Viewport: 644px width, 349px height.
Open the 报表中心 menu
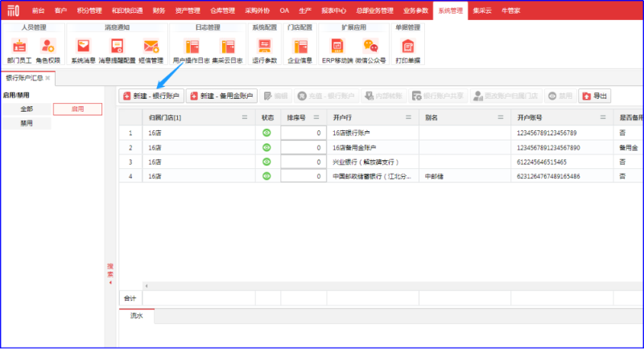333,10
